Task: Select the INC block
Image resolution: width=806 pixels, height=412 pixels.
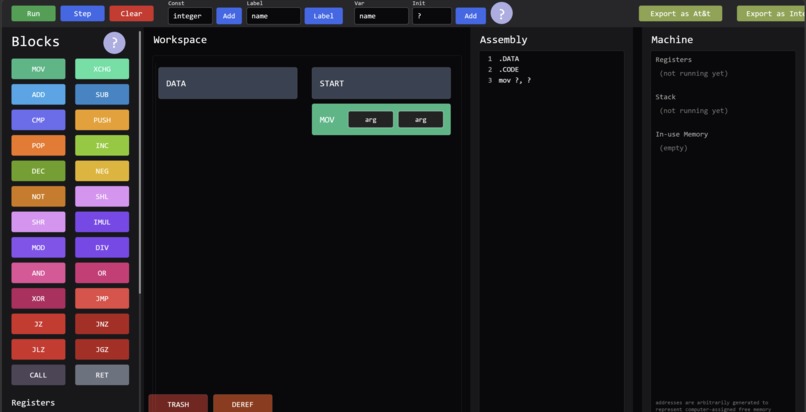Action: 102,145
